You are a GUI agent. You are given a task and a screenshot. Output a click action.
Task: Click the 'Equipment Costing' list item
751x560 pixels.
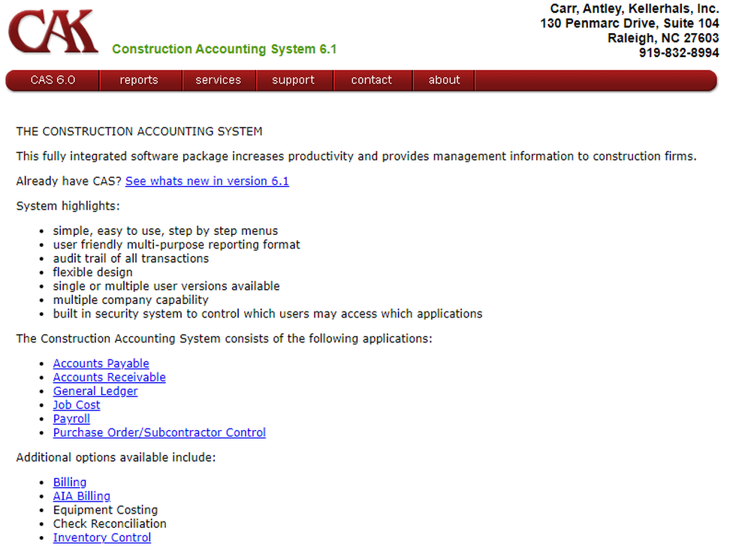pyautogui.click(x=105, y=510)
